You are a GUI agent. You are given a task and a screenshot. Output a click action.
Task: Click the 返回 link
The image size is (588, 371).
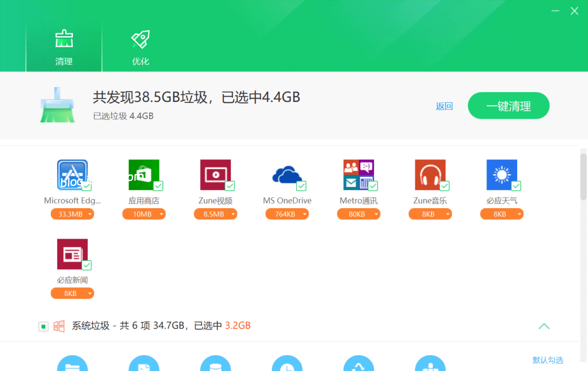444,106
